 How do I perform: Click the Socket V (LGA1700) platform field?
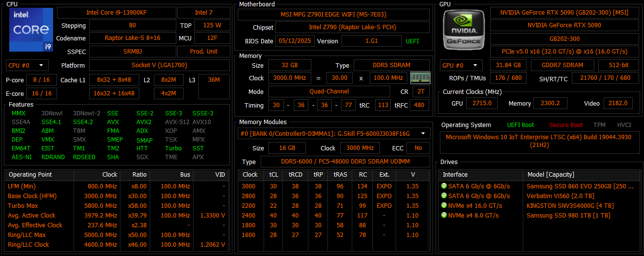pos(159,65)
